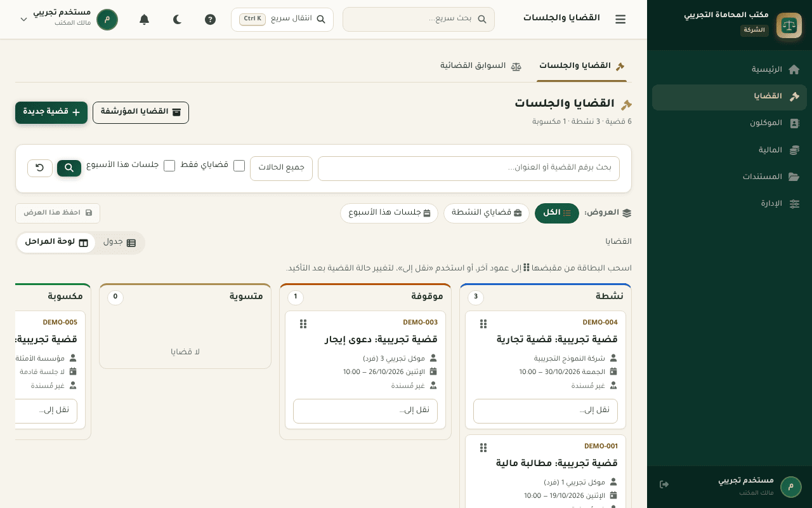Open the جميع الحالات status dropdown
This screenshot has height=508, width=812.
[x=281, y=168]
